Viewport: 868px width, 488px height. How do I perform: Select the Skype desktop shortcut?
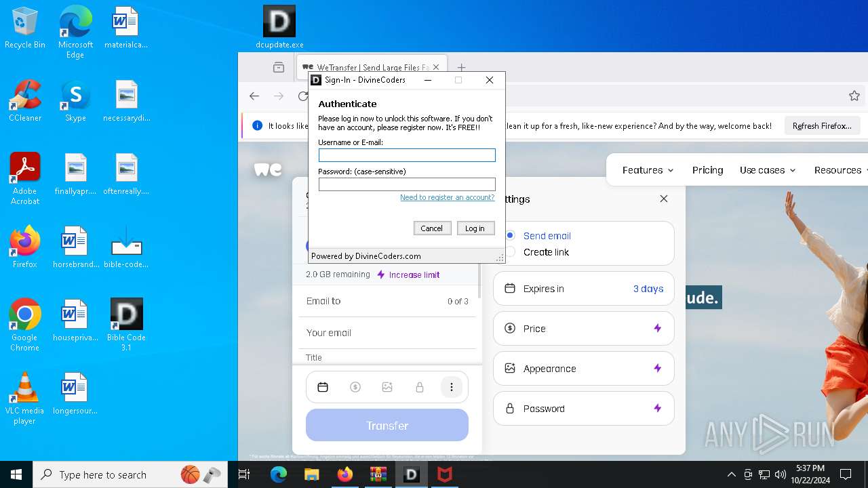[x=75, y=102]
